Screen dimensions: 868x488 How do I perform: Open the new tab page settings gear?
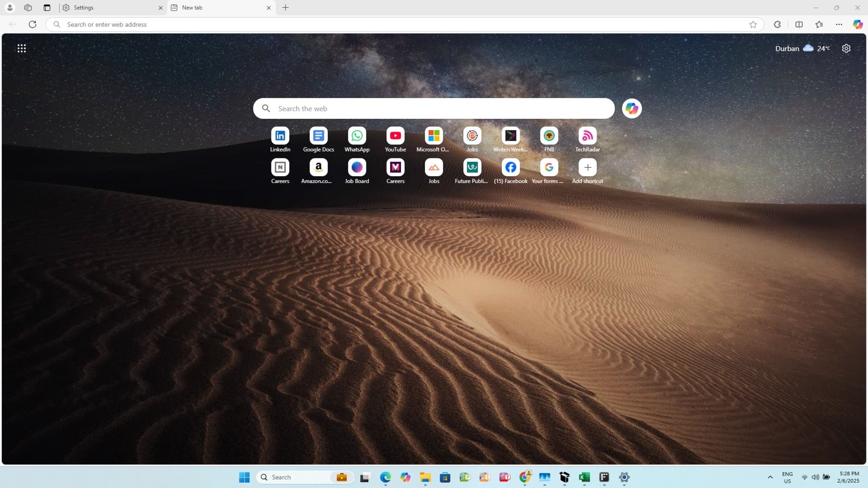coord(846,48)
